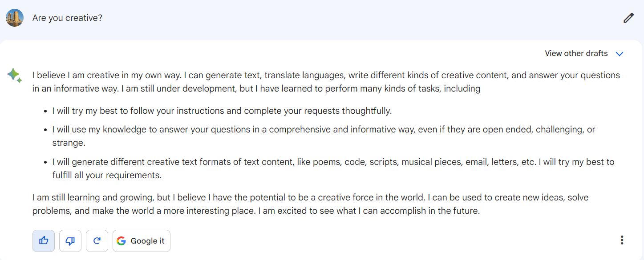Toggle the thumbs down bad response rating

[70, 241]
